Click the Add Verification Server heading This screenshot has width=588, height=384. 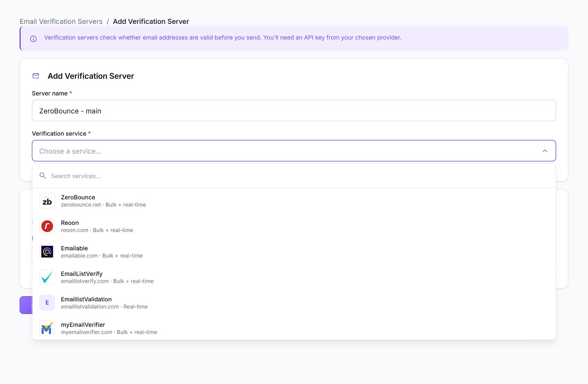click(x=91, y=76)
